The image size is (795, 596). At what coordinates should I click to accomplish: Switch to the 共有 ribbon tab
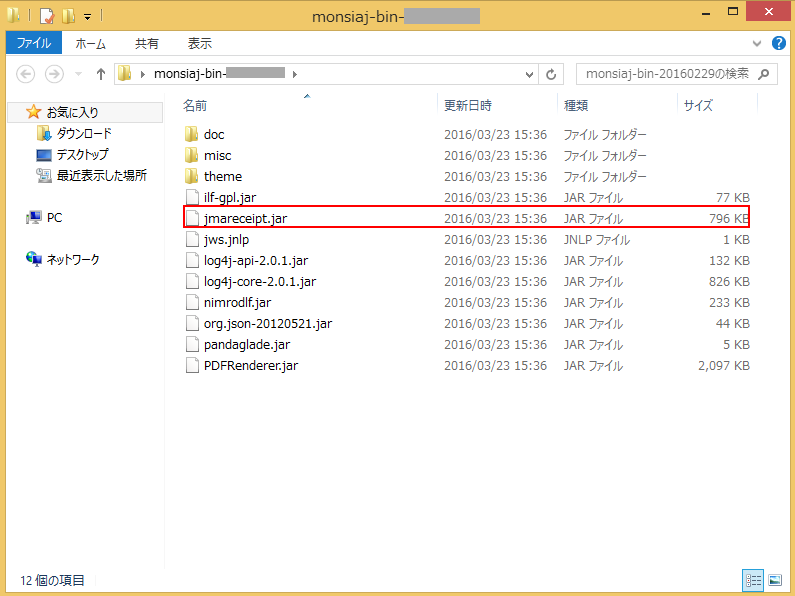[x=147, y=44]
